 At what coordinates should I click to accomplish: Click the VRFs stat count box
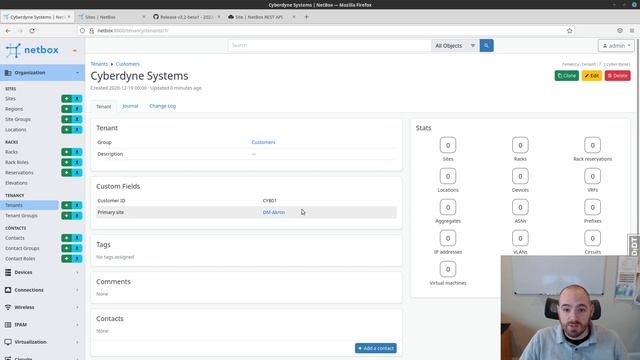point(592,176)
